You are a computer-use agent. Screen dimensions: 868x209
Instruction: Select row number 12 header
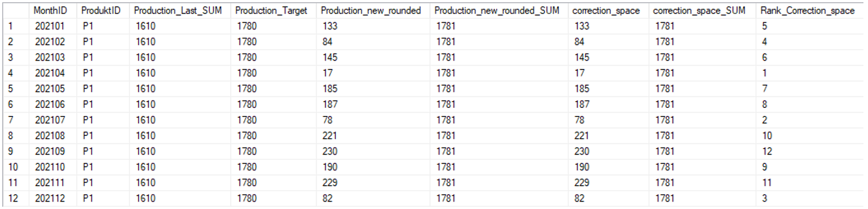point(15,198)
